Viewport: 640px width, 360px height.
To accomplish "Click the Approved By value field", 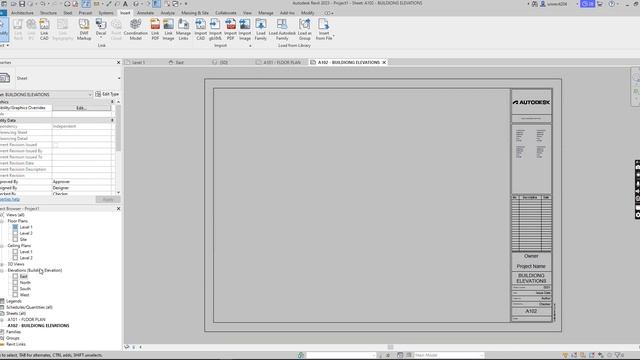I will tap(81, 182).
